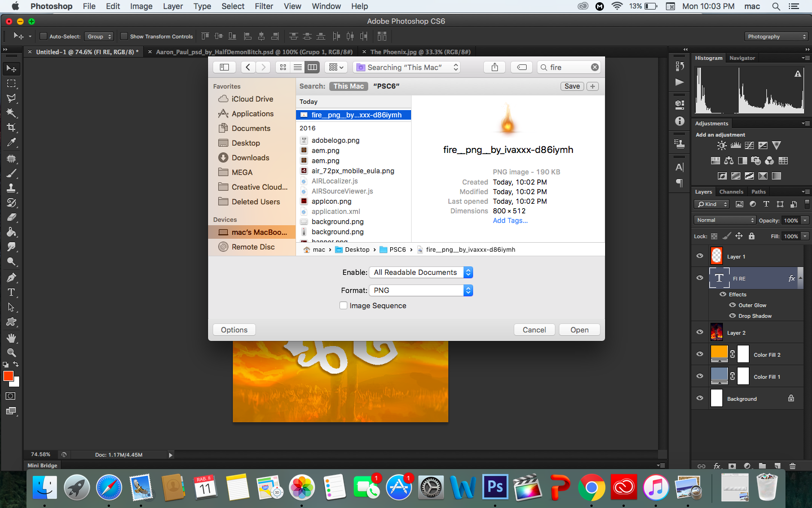Delete layer using trash icon in Layers panel
Screen dimensions: 812x508
pos(792,466)
